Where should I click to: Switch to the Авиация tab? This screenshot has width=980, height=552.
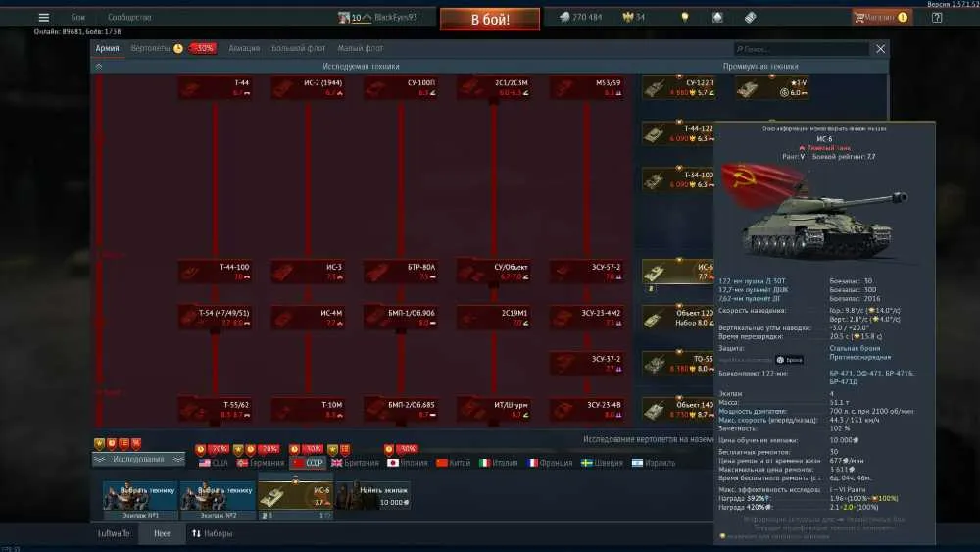click(244, 48)
